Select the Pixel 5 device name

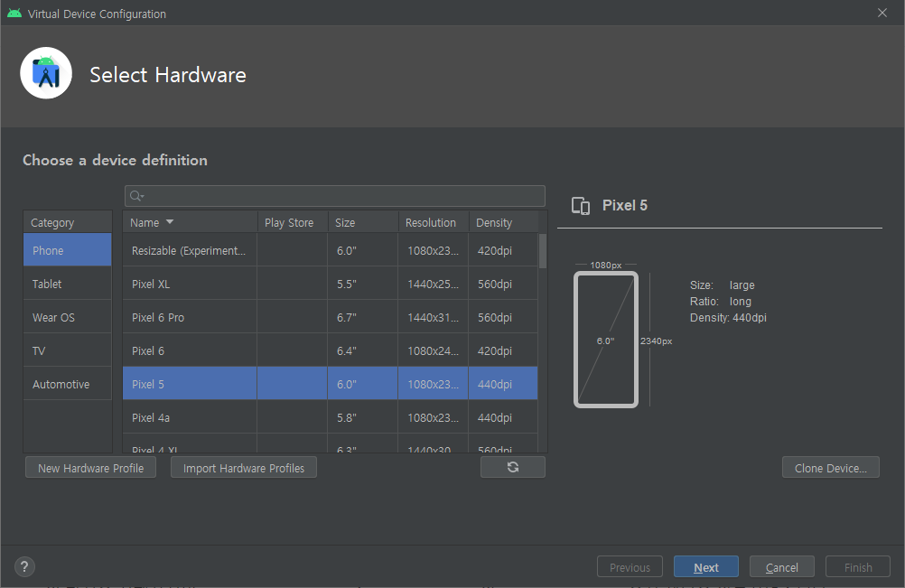click(x=148, y=384)
